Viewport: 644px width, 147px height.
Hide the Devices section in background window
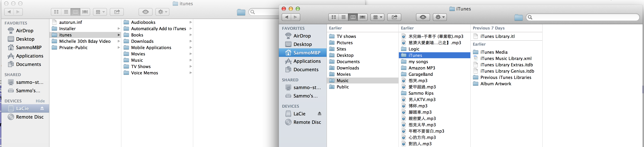tap(40, 101)
